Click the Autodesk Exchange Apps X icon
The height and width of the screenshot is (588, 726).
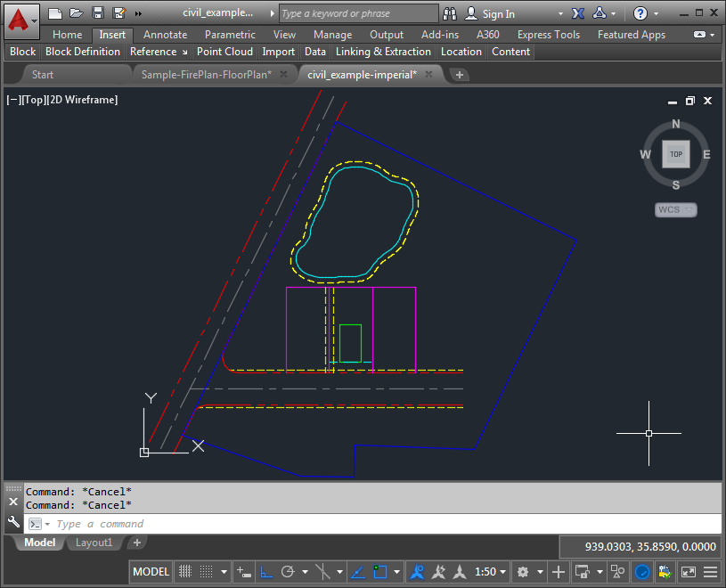(577, 13)
